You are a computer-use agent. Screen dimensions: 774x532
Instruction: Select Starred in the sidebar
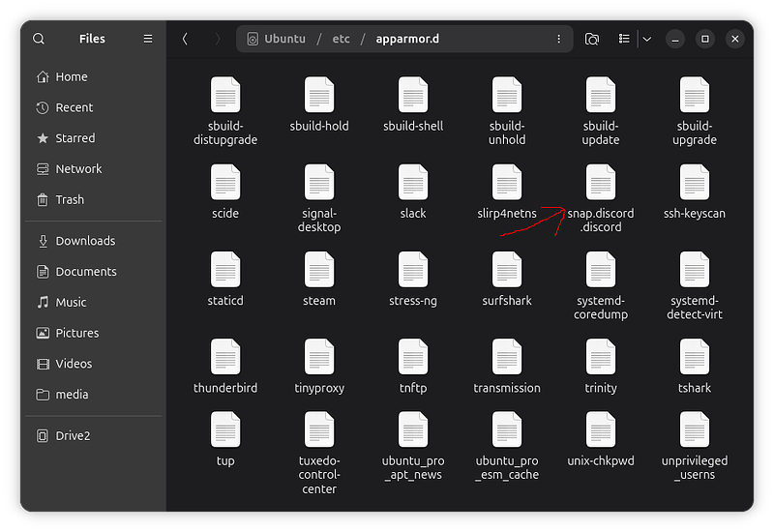tap(74, 138)
